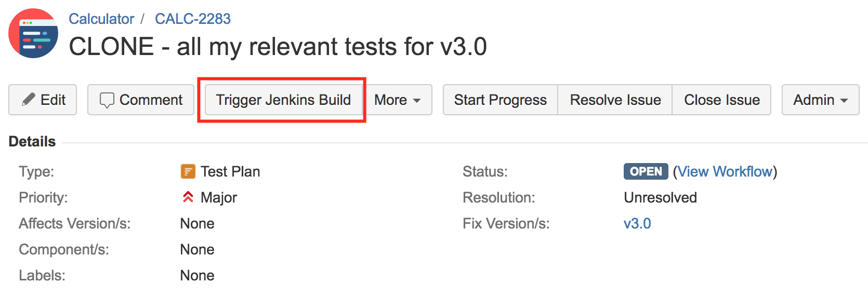
Task: Click the OPEN status badge
Action: coord(646,171)
